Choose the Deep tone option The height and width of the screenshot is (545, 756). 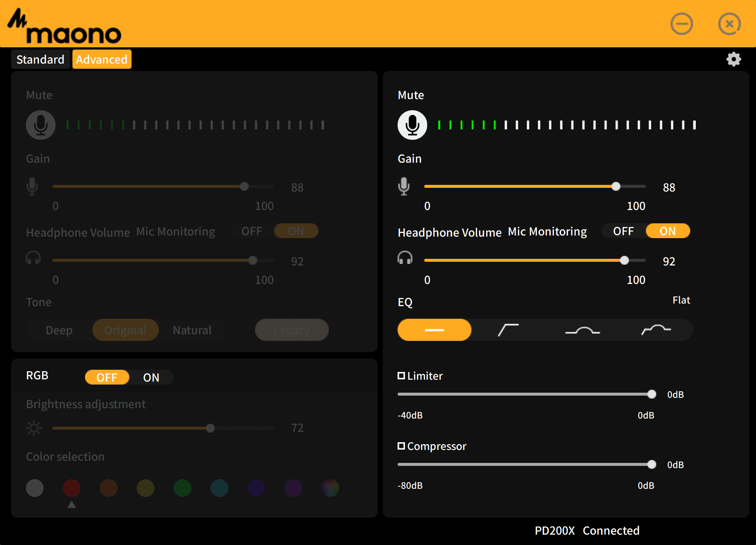coord(59,330)
